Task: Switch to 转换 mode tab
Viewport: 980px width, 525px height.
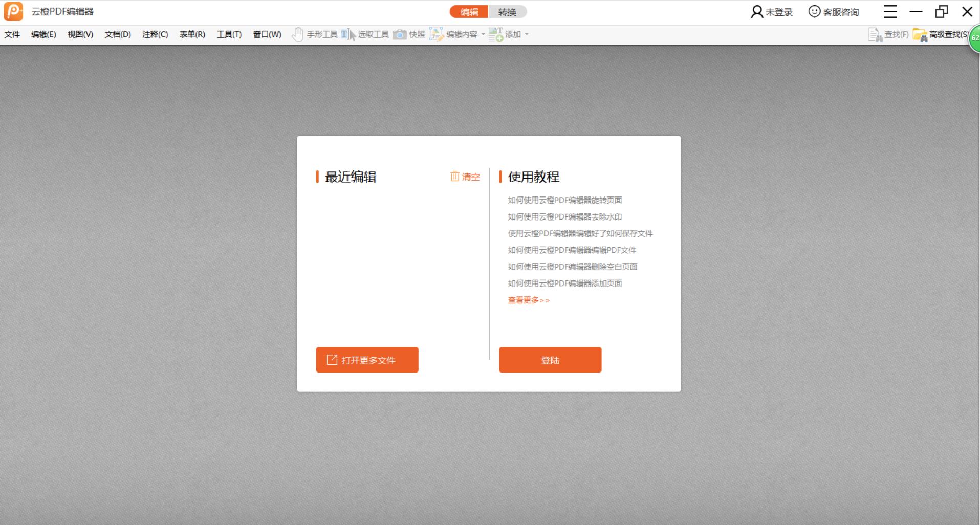Action: point(508,12)
